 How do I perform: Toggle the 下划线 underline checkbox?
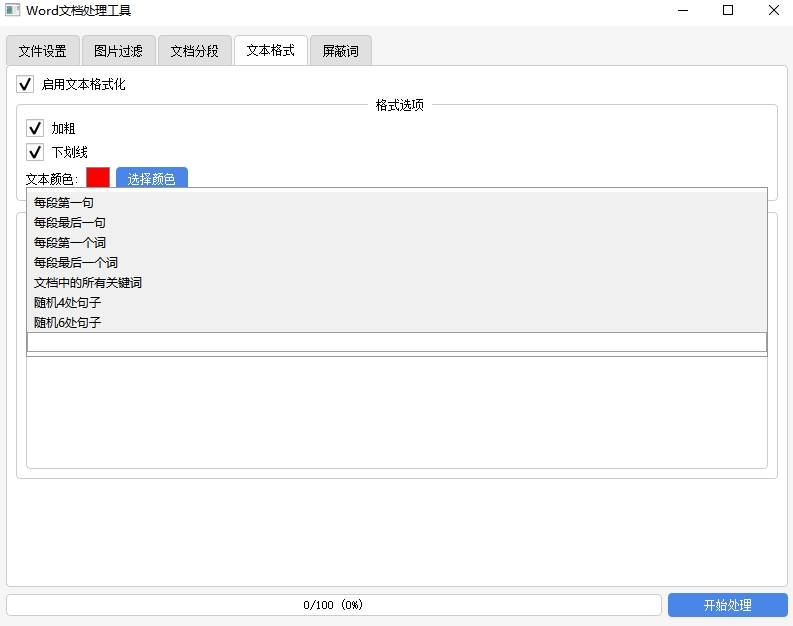(35, 152)
